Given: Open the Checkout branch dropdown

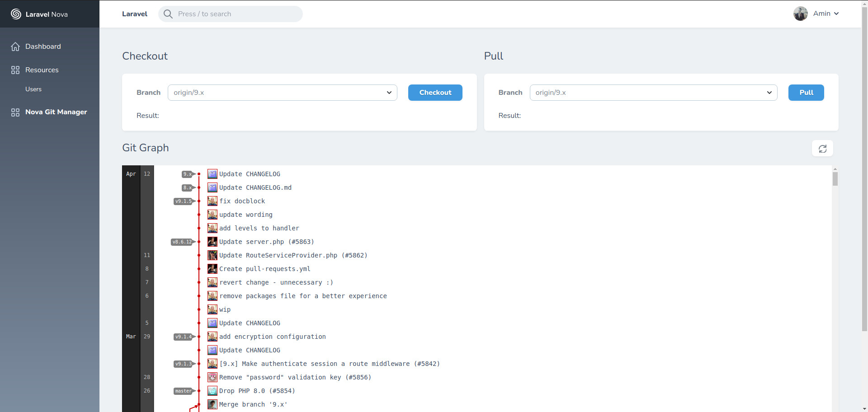Looking at the screenshot, I should [283, 93].
